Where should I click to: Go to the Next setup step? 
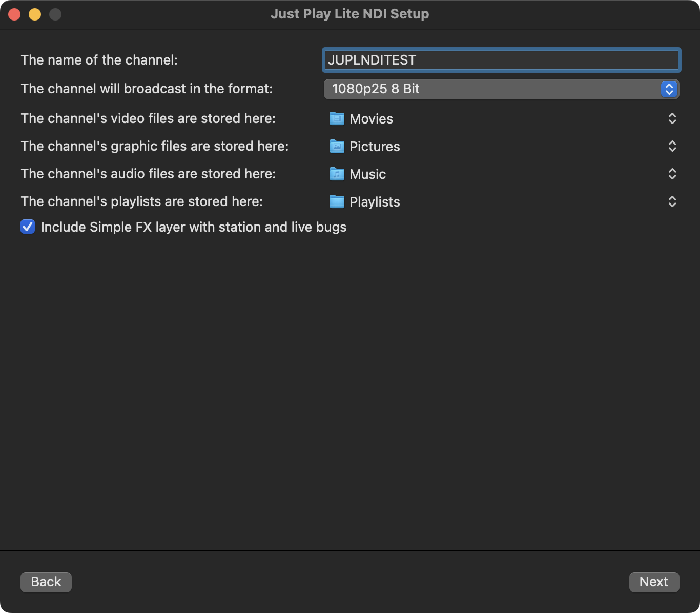(653, 582)
